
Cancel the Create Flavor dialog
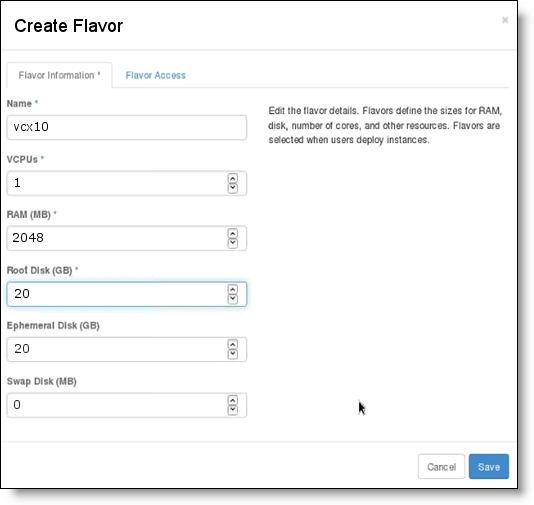441,467
